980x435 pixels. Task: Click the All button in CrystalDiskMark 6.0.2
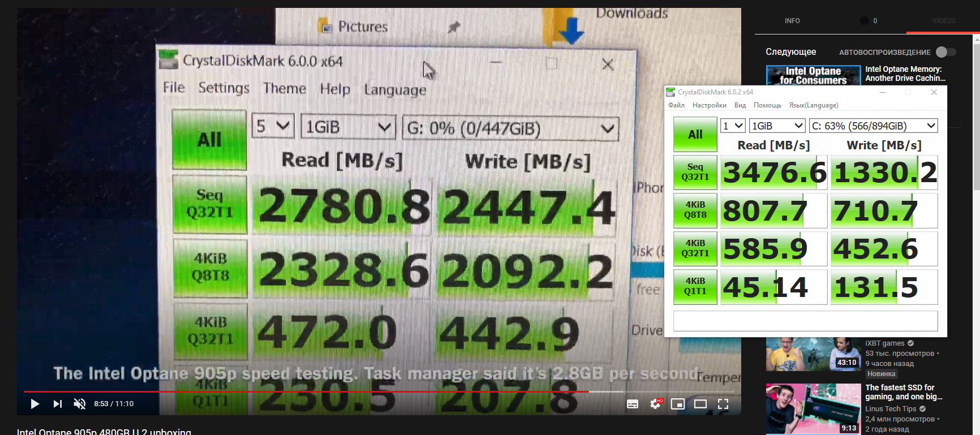click(x=695, y=135)
